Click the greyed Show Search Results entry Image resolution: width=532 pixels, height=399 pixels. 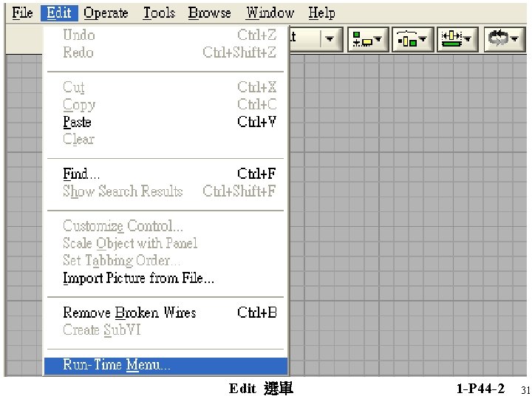(166, 191)
